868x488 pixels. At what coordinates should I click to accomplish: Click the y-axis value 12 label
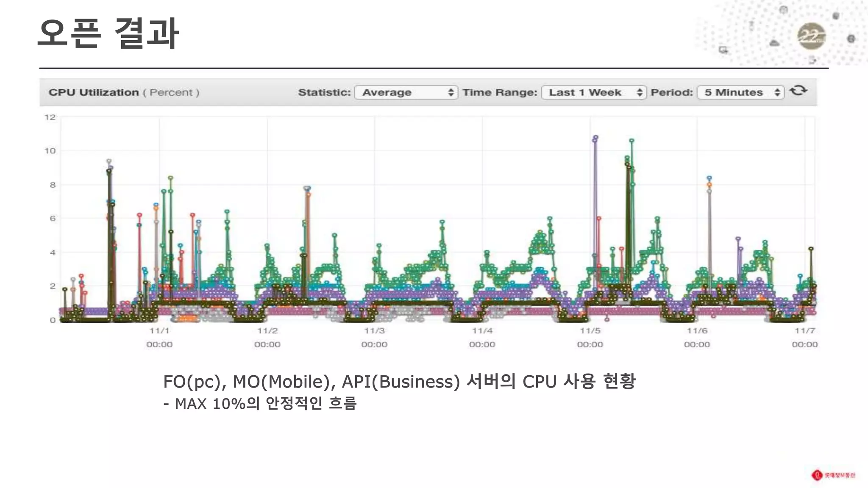50,117
